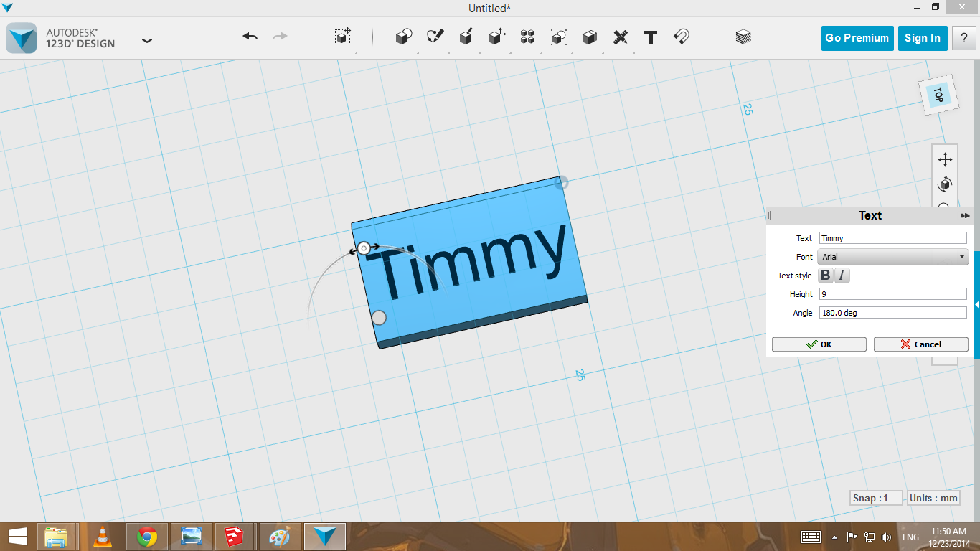Open the application menu chevron
This screenshot has height=551, width=980.
147,41
